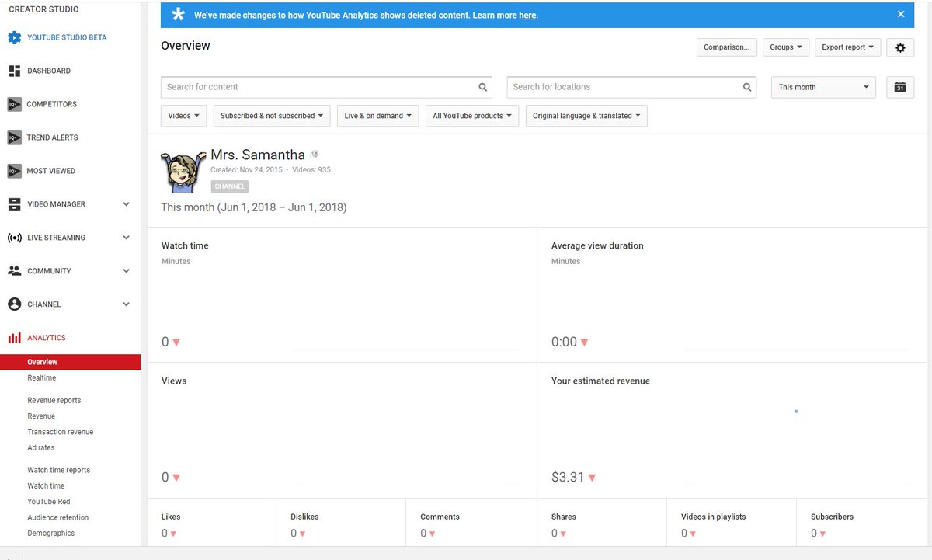Viewport: 932px width, 560px height.
Task: Follow the 'here' link in banner
Action: coord(527,16)
